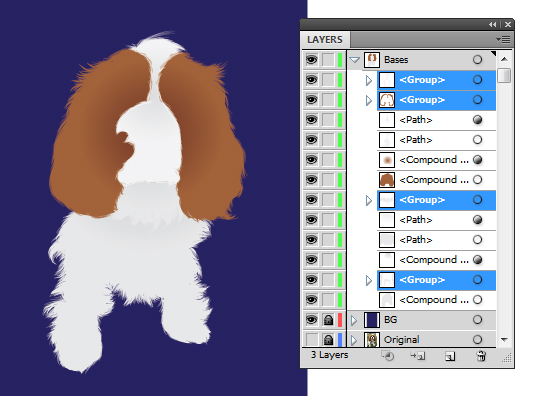Click the selected-art corner indicator on Bases row
This screenshot has height=396, width=542.
click(493, 53)
